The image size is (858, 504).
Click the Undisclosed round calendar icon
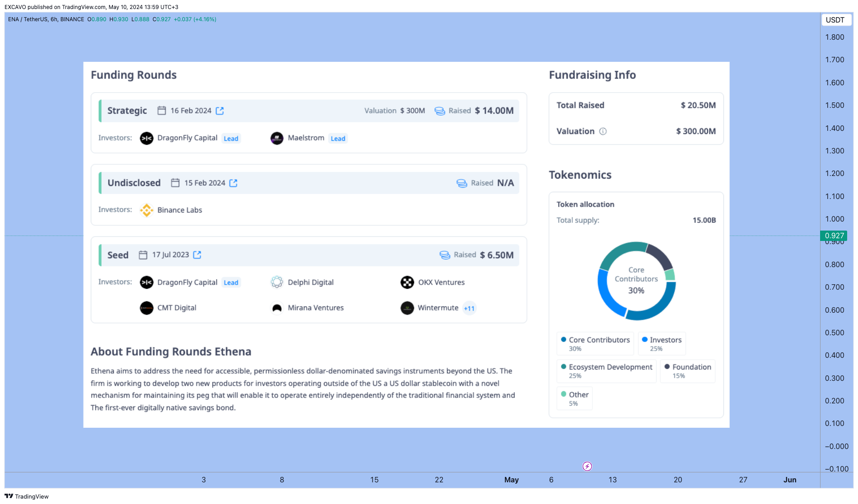[x=175, y=183]
